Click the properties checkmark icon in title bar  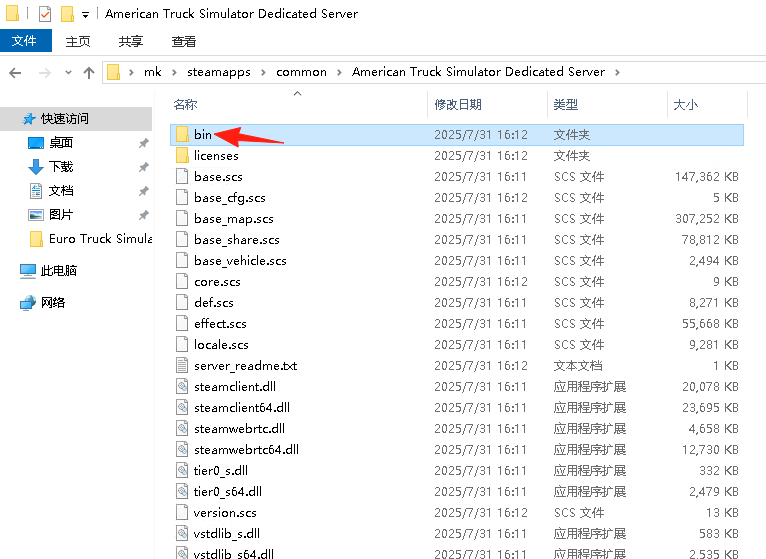[x=44, y=14]
